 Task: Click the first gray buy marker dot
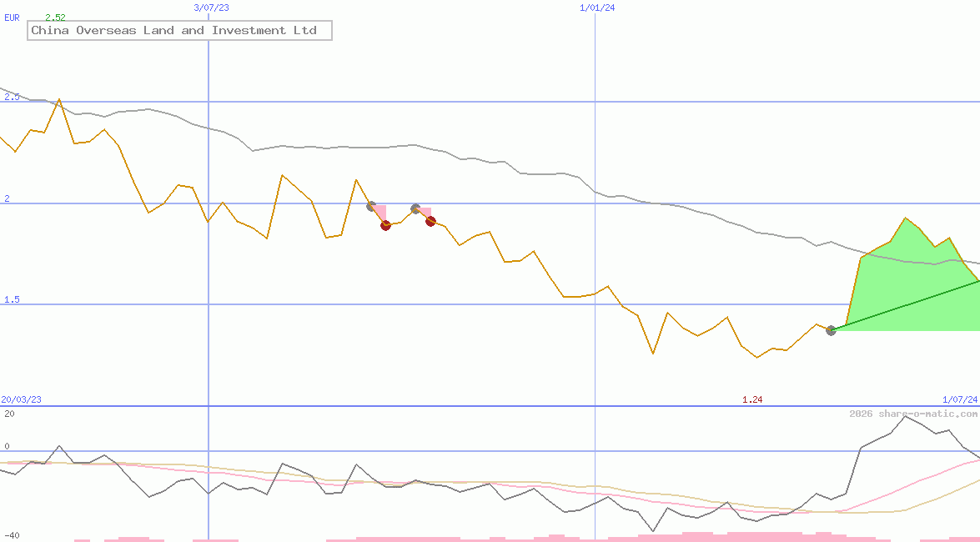click(x=372, y=206)
